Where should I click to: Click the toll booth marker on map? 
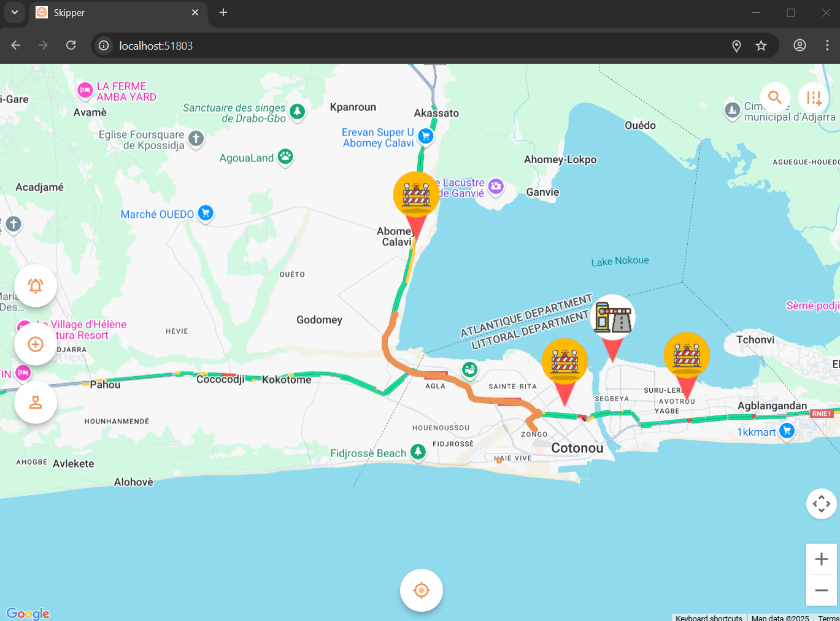pos(612,318)
